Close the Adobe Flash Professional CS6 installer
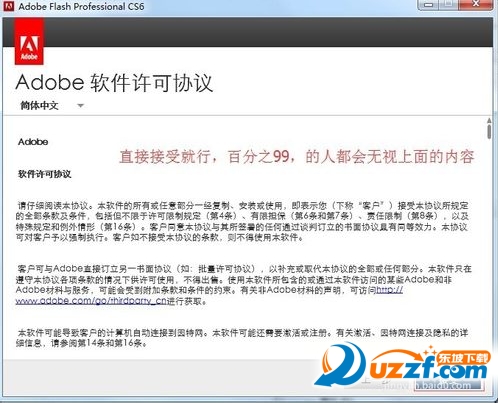The width and height of the screenshot is (498, 403). tap(476, 5)
